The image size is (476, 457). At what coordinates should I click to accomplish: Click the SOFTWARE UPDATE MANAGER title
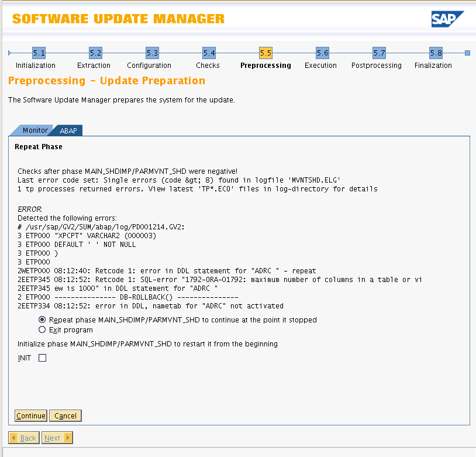pos(118,19)
